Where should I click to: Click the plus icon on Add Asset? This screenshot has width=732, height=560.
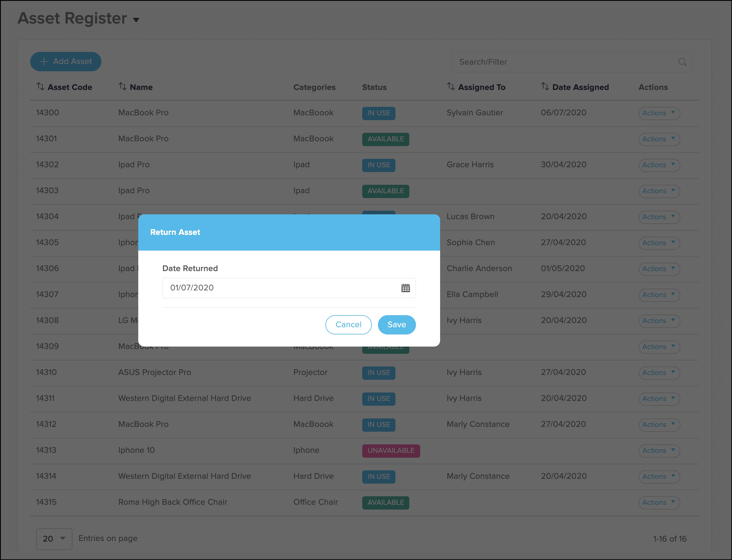(44, 61)
